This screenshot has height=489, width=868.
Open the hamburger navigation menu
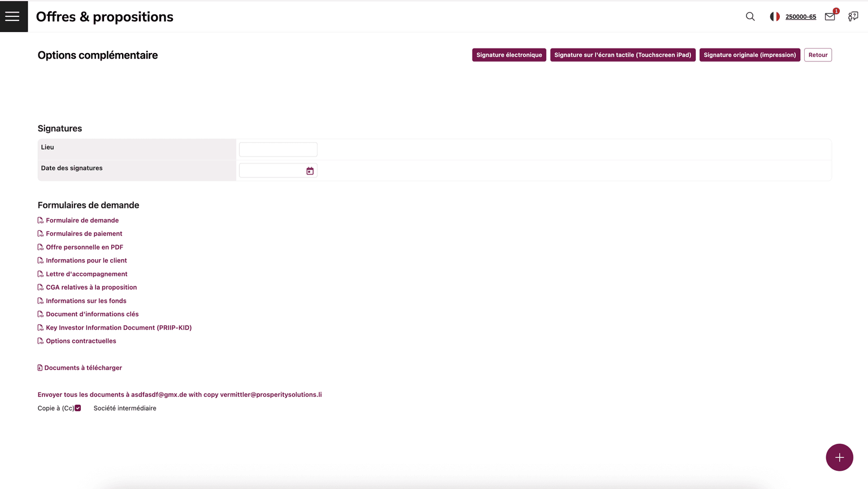tap(12, 16)
